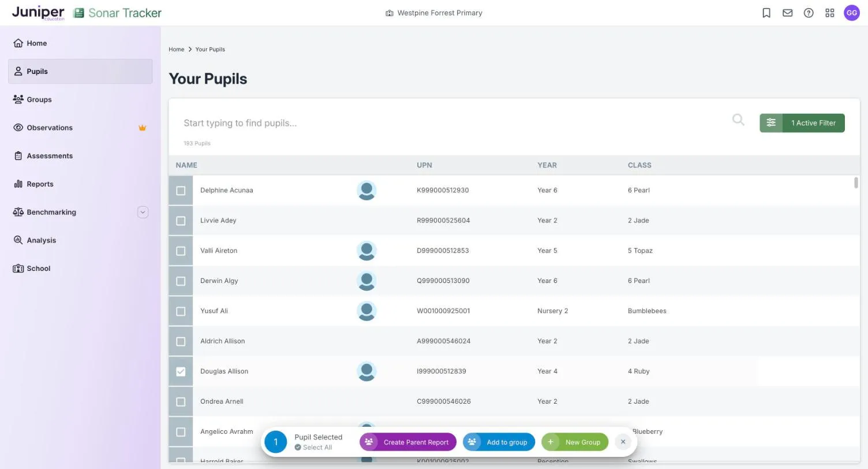This screenshot has height=469, width=868.
Task: Expand the Benchmarking submenu chevron
Action: coord(143,212)
